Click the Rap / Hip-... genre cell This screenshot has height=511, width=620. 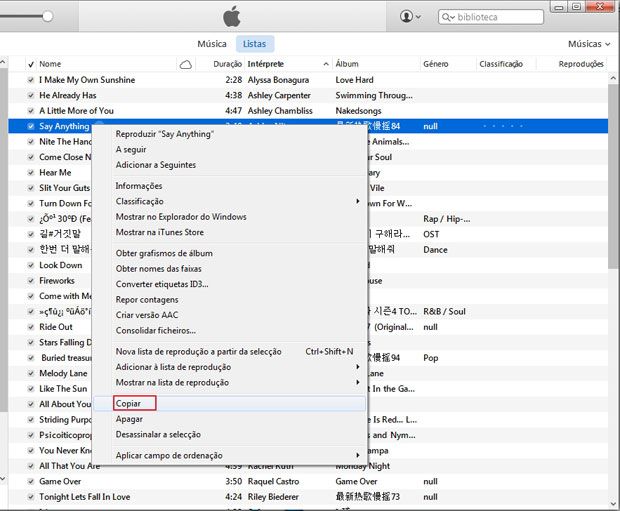447,219
